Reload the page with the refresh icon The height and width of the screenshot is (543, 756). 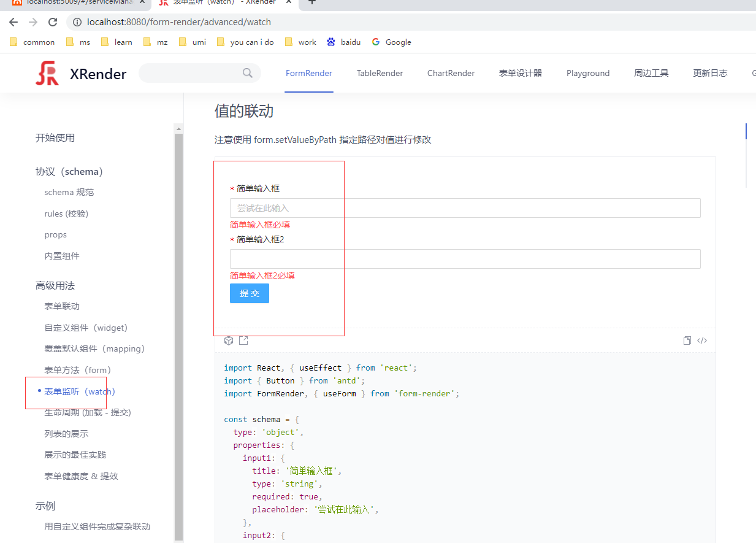pos(52,22)
